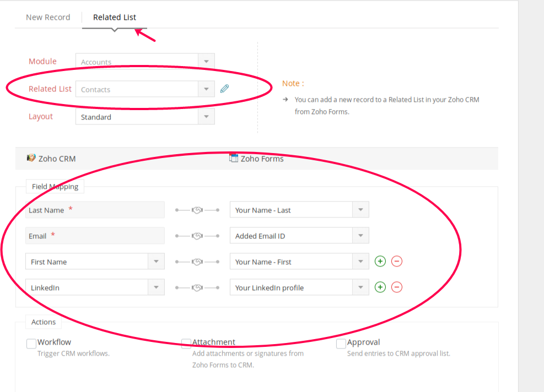Viewport: 544px width, 392px height.
Task: Click the 'Actions' section label
Action: (x=44, y=322)
